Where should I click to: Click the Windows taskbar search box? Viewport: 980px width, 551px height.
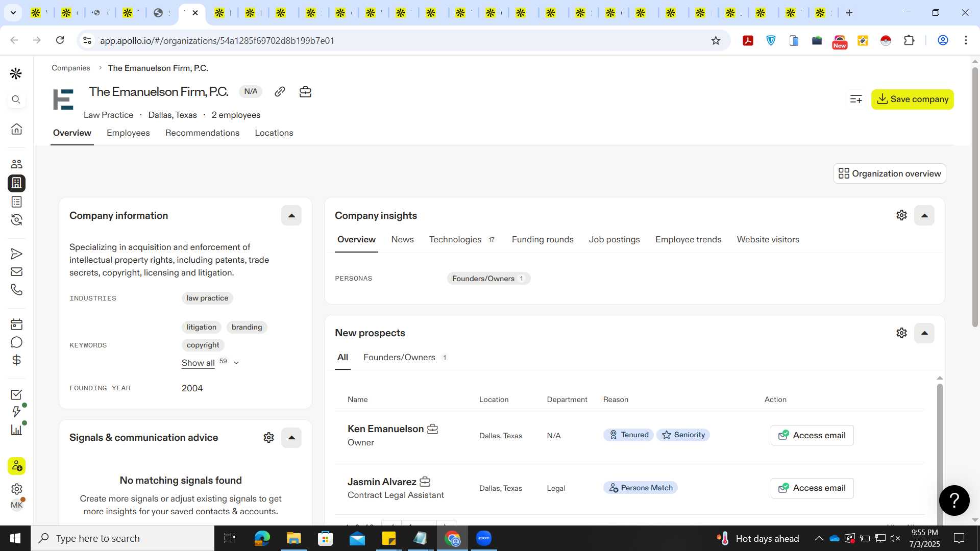[x=122, y=538]
